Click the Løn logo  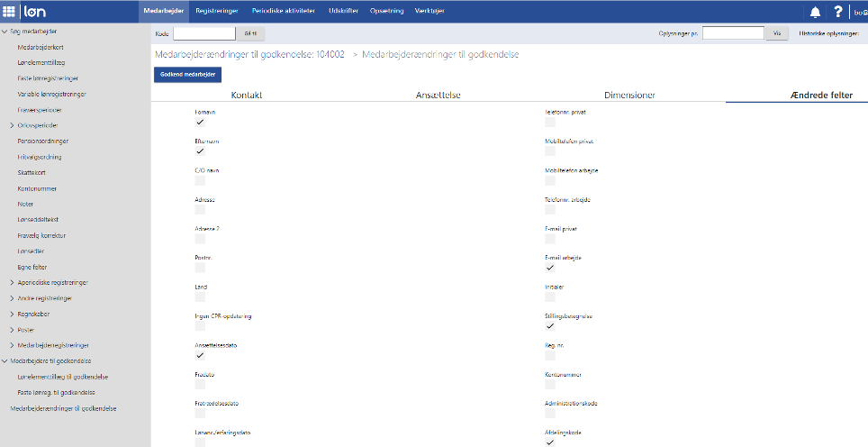pos(35,11)
